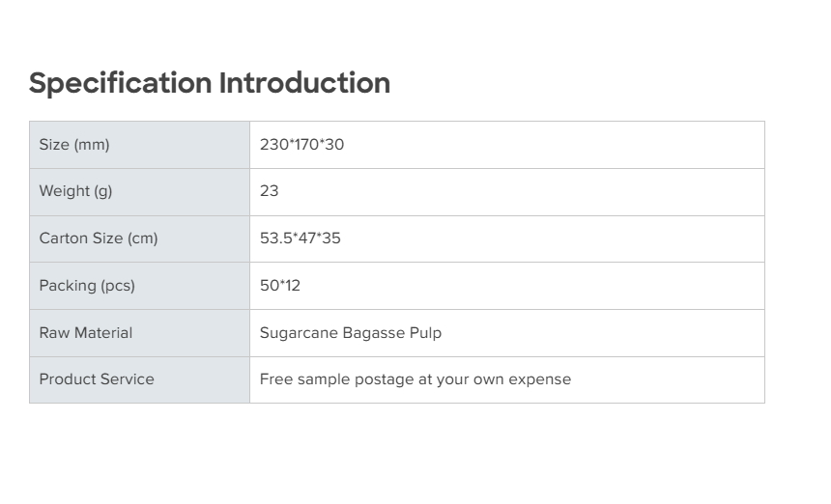Click the packing value 50*12
Image resolution: width=831 pixels, height=504 pixels.
click(x=280, y=286)
